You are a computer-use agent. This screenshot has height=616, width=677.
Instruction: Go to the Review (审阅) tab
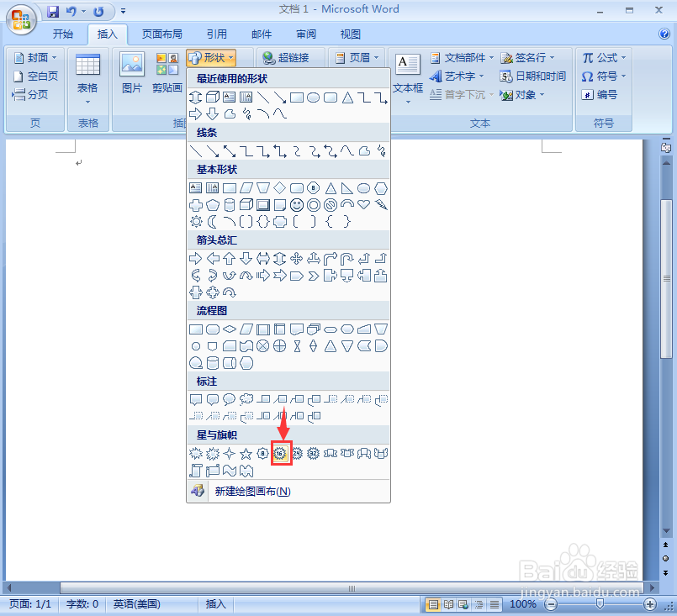pyautogui.click(x=305, y=34)
